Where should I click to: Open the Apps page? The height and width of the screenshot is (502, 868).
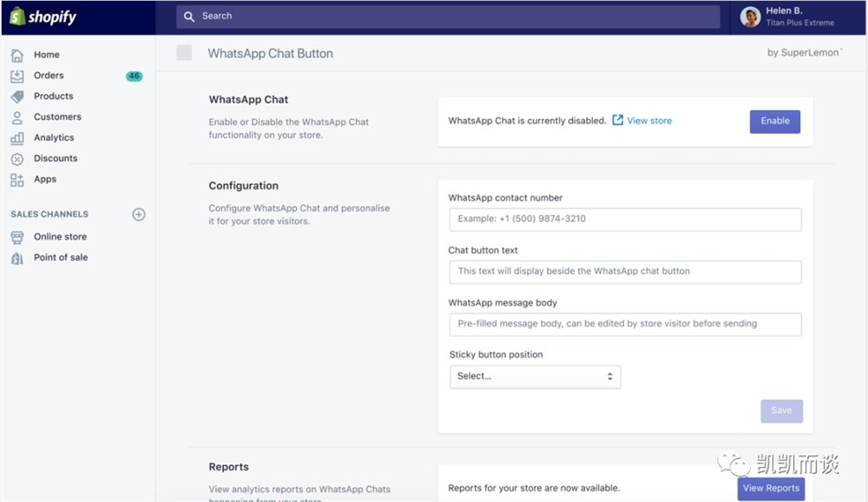click(x=45, y=179)
